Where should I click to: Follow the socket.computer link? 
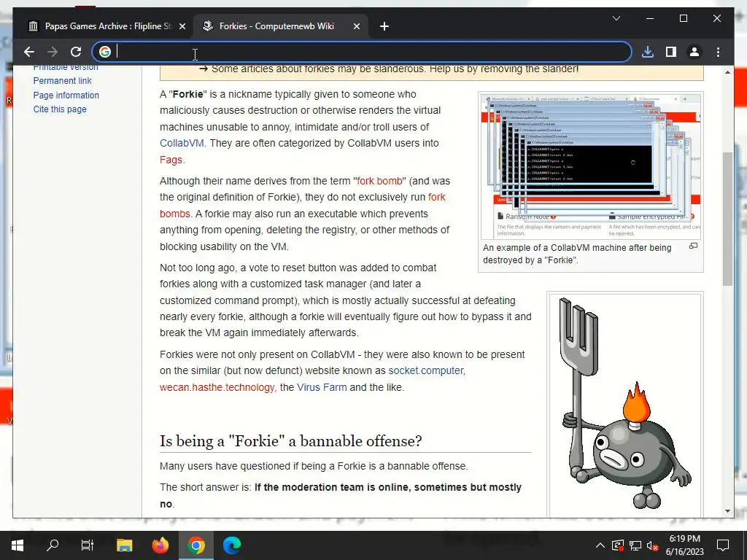point(426,370)
